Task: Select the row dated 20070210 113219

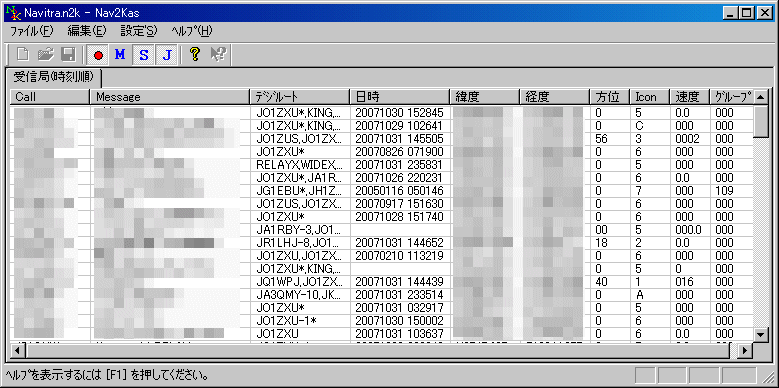Action: coord(382,255)
